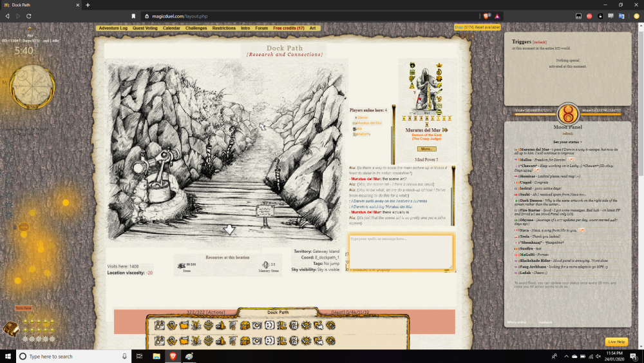Click the treasure chest icon in the top action row

pos(245,325)
